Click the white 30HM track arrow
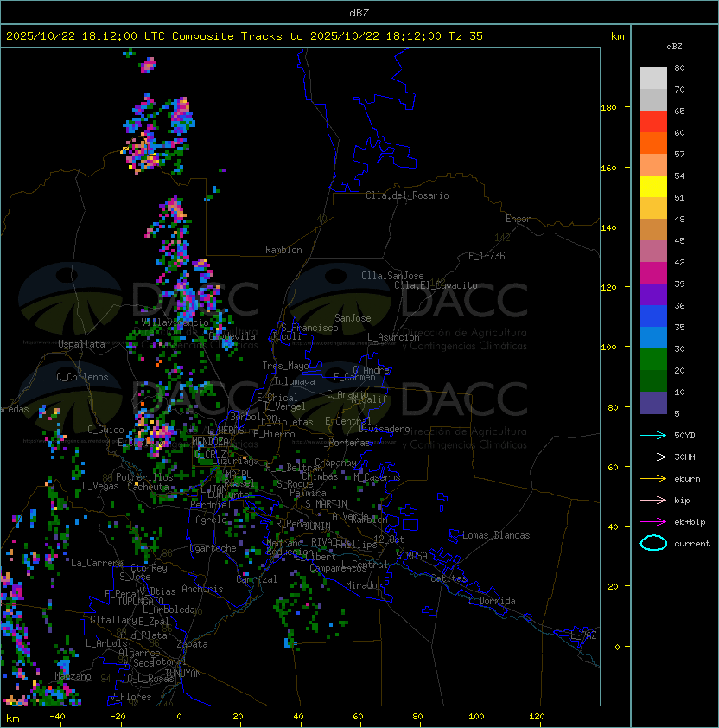The width and height of the screenshot is (719, 728). point(653,457)
